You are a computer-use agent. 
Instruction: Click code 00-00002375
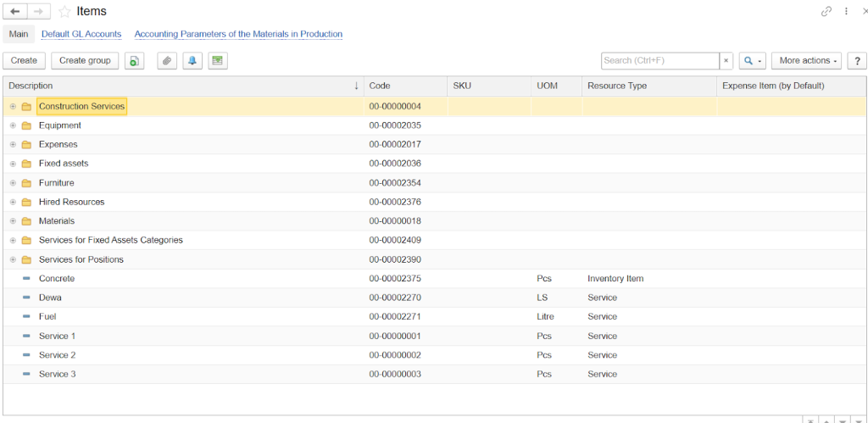tap(395, 279)
